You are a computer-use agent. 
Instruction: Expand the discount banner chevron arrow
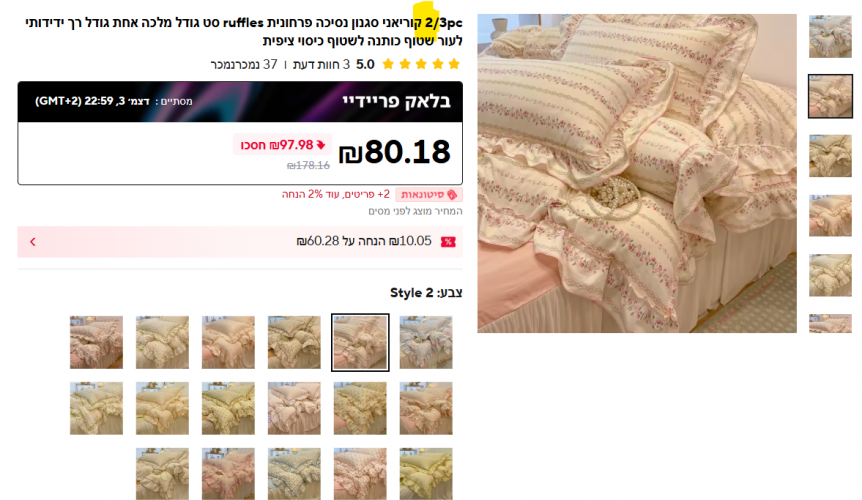pyautogui.click(x=32, y=242)
